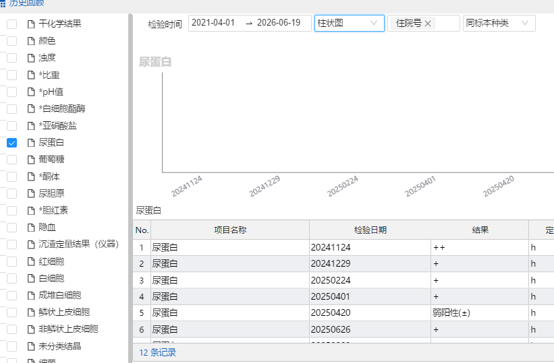Image resolution: width=554 pixels, height=363 pixels.
Task: Click the file icon beside *pH值
Action: click(31, 92)
